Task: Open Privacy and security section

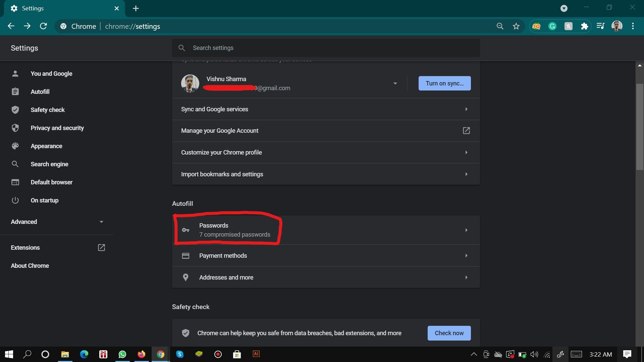Action: (57, 128)
